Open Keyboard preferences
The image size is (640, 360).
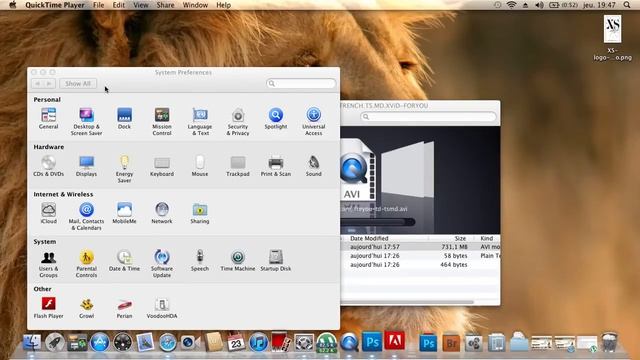pos(162,166)
